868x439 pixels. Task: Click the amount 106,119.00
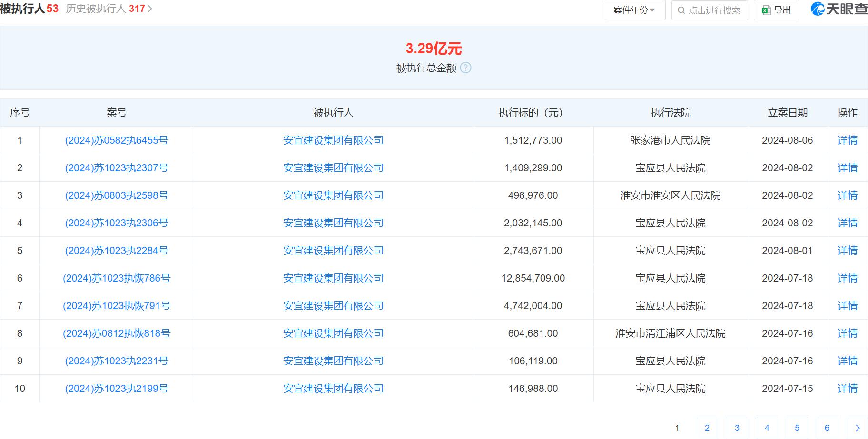[x=533, y=361]
